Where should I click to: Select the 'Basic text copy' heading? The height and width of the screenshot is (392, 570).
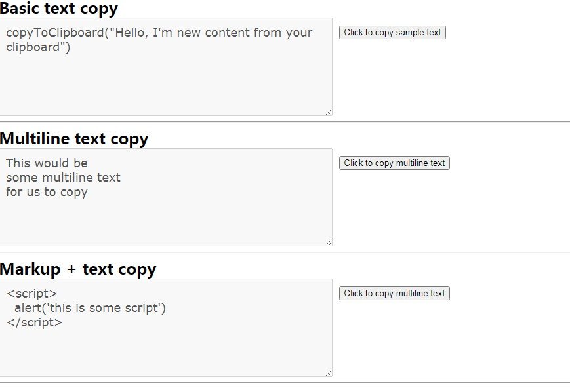point(59,9)
